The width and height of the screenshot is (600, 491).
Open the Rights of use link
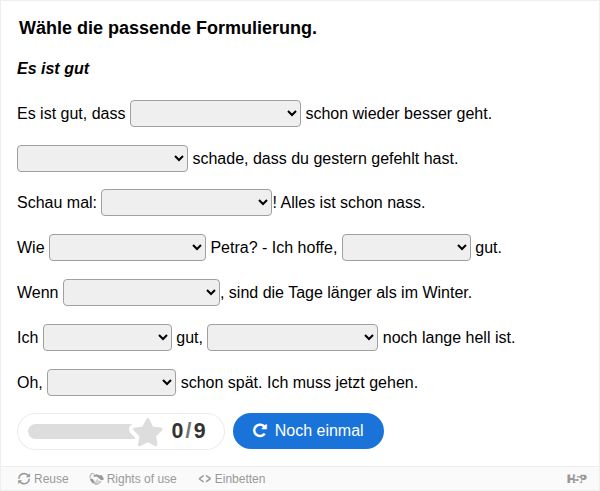pyautogui.click(x=133, y=479)
